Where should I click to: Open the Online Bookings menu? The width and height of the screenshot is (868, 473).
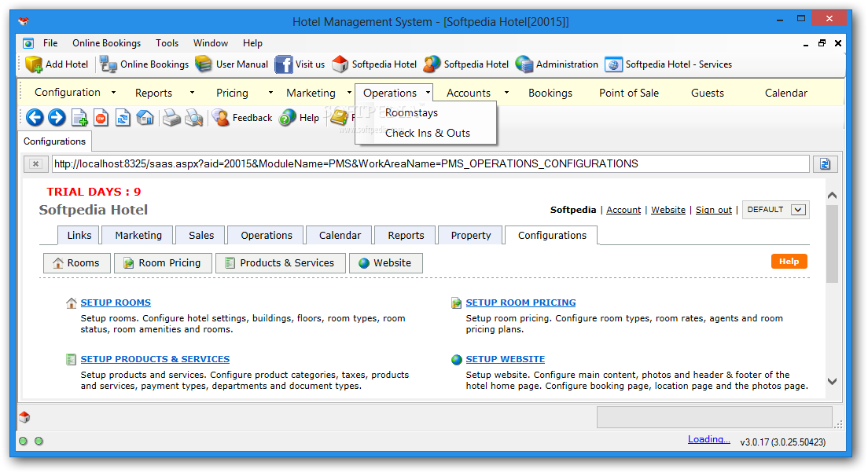click(106, 43)
